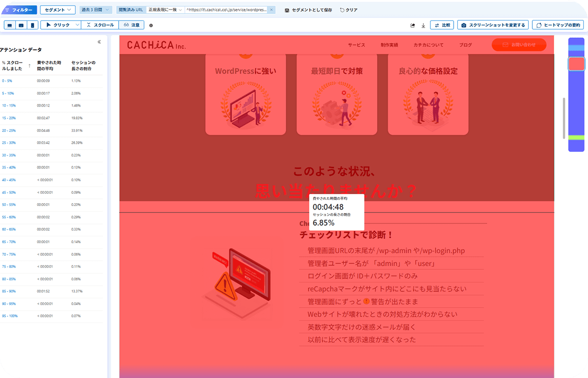Image resolution: width=588 pixels, height=378 pixels.
Task: Open the segment dropdown
Action: (57, 9)
